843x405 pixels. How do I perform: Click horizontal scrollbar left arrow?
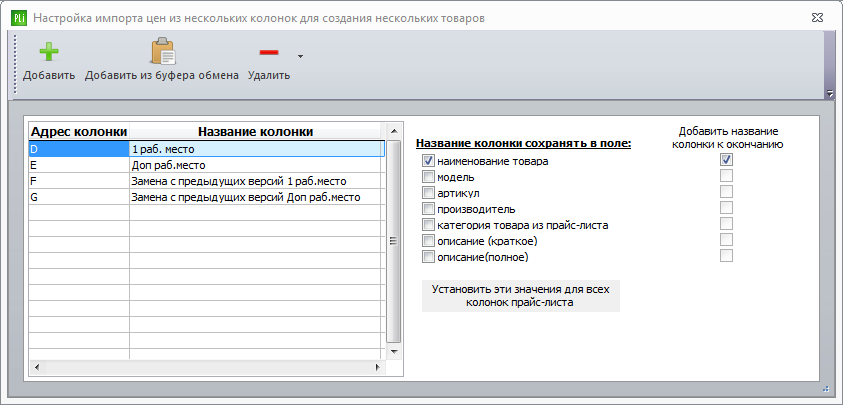point(37,368)
